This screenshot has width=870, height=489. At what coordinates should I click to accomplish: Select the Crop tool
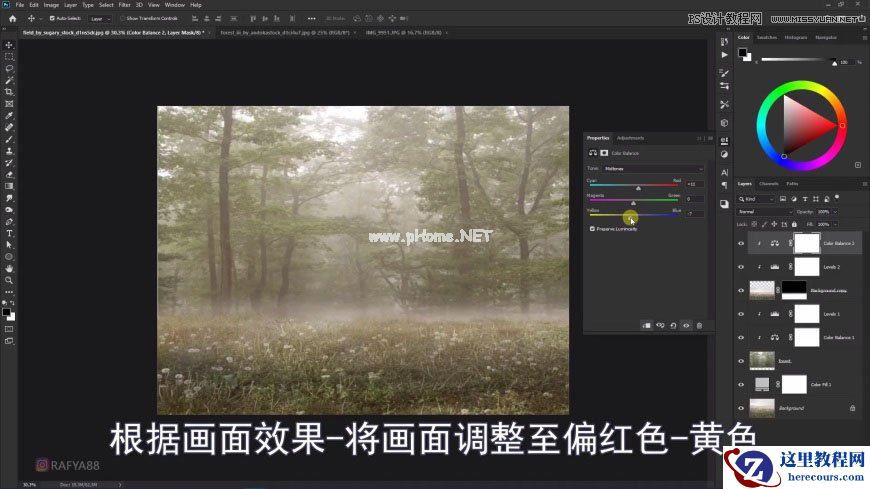point(9,92)
